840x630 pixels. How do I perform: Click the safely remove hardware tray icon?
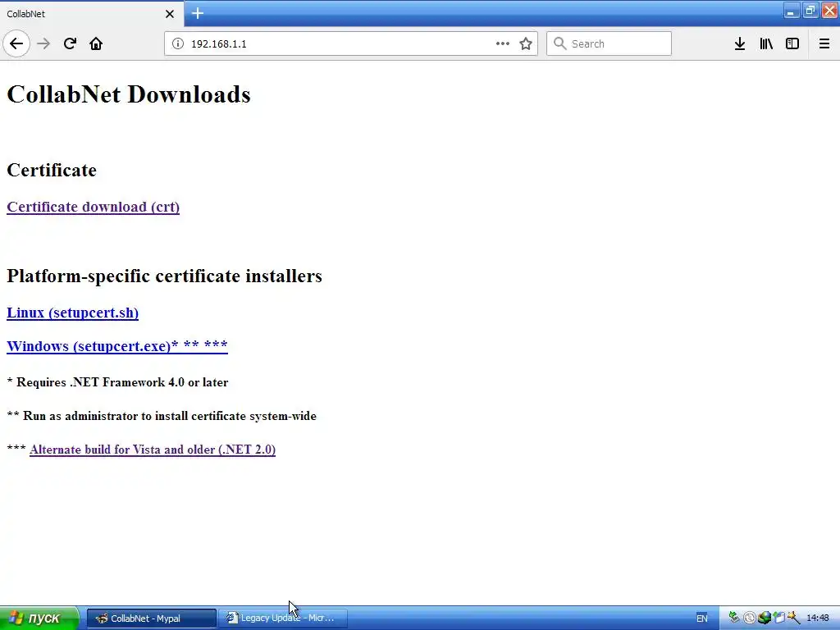tap(734, 618)
